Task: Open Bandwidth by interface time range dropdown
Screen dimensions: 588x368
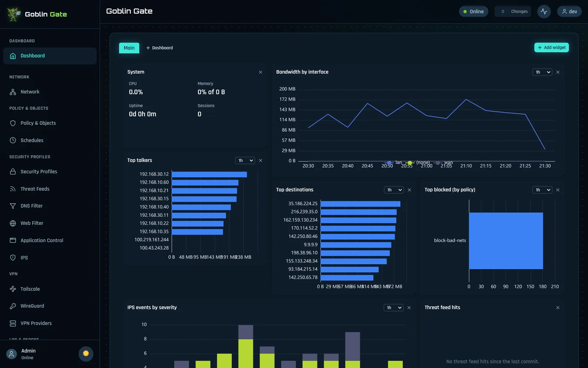Action: click(x=542, y=72)
